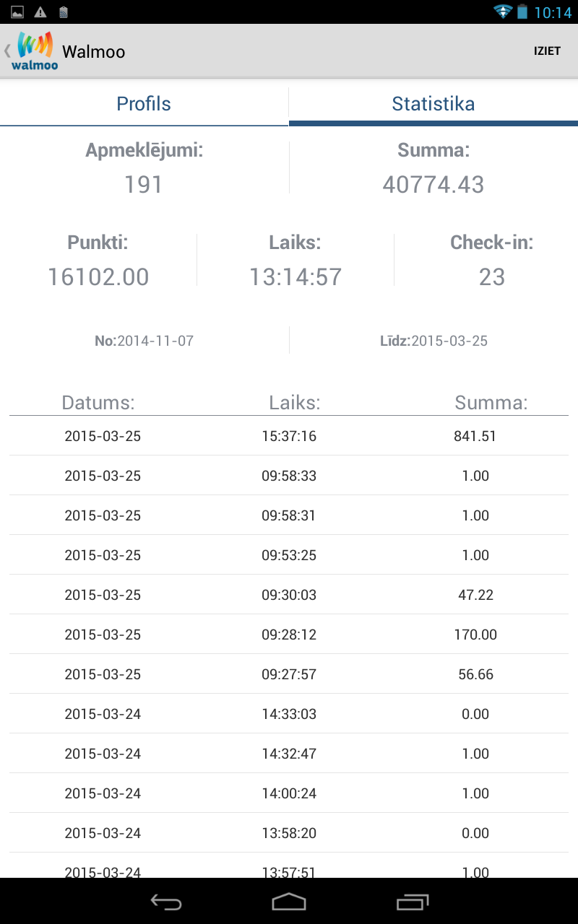Open the warning notification icon
The height and width of the screenshot is (924, 578).
pos(40,12)
